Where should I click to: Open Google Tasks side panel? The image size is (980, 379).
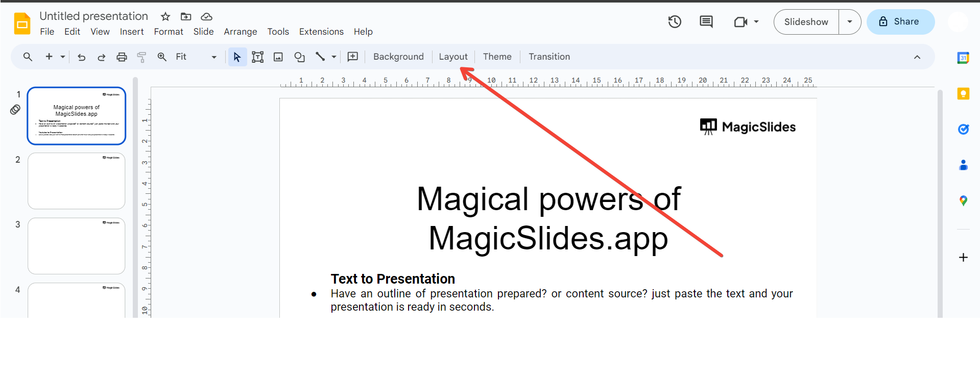(x=963, y=129)
